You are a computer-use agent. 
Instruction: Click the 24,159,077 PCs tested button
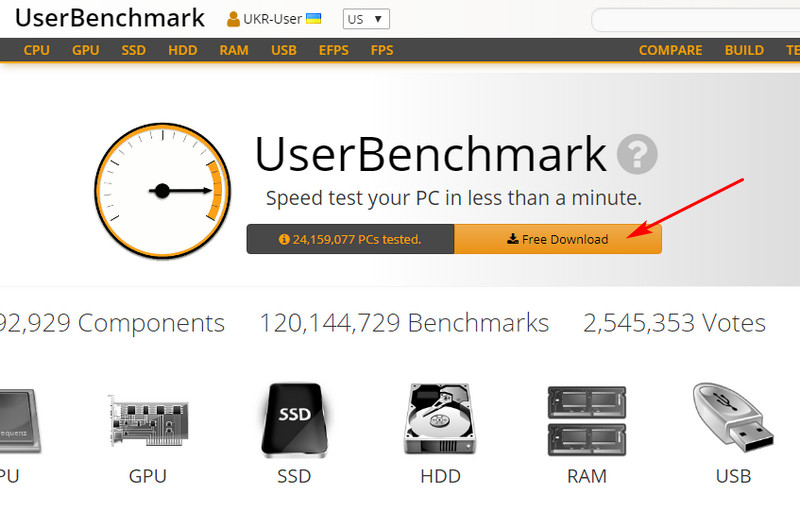point(351,239)
